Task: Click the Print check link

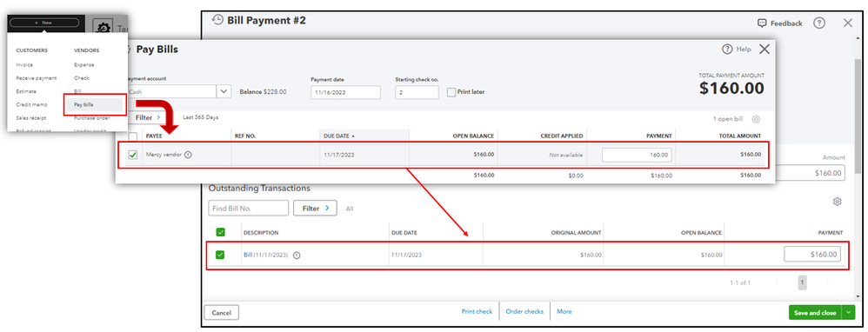Action: click(477, 311)
